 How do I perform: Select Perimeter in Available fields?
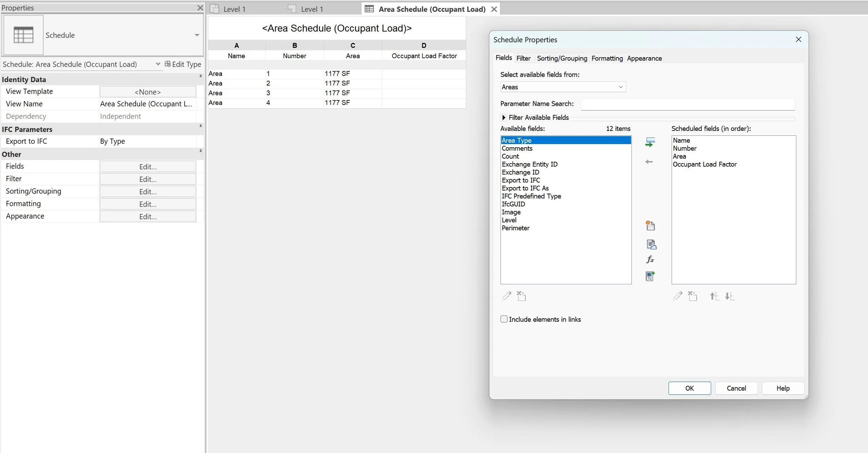point(566,228)
